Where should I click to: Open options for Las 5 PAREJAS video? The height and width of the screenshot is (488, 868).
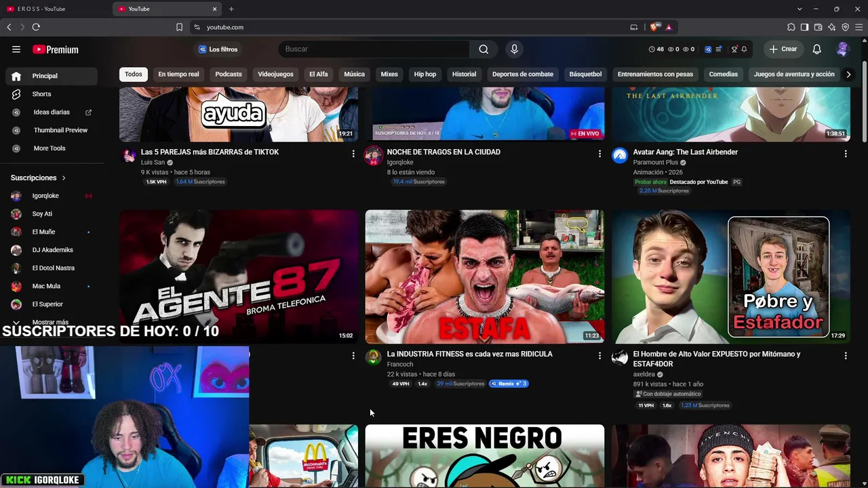353,154
